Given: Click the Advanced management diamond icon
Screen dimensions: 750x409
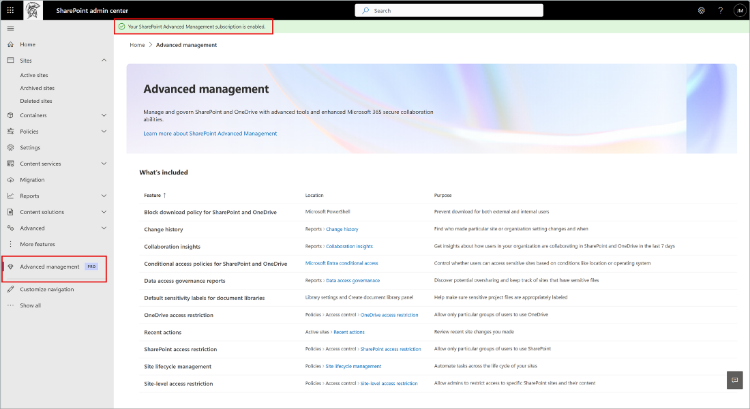Looking at the screenshot, I should point(11,266).
